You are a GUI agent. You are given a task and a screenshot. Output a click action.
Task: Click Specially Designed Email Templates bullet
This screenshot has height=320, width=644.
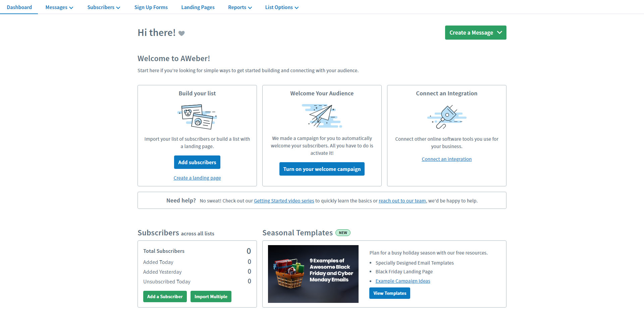tap(415, 263)
